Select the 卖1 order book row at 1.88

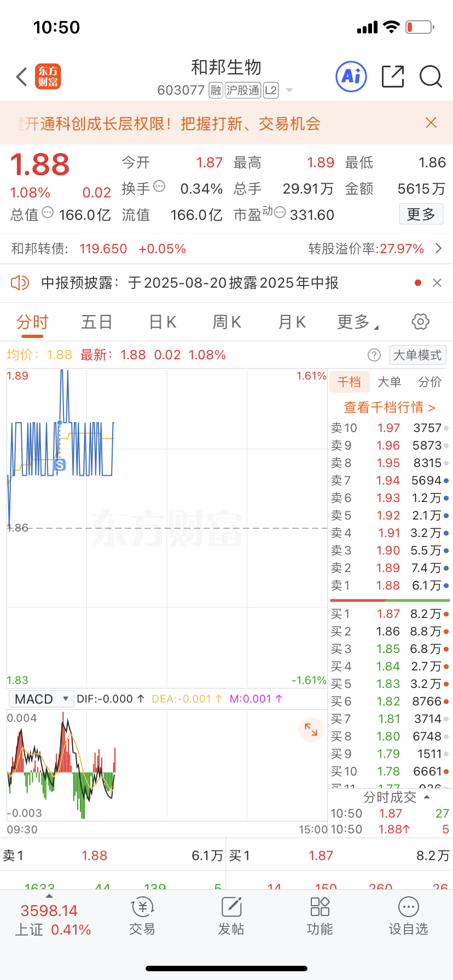tap(390, 586)
